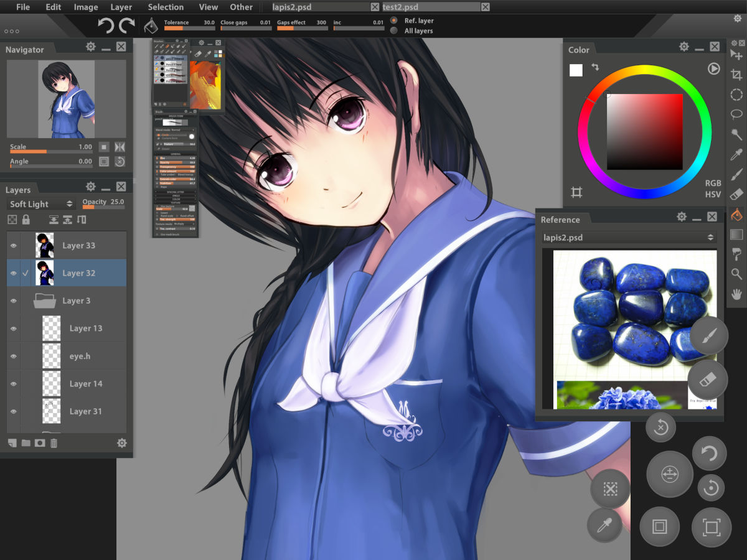Open the Soft Light blend mode dropdown

coord(39,203)
